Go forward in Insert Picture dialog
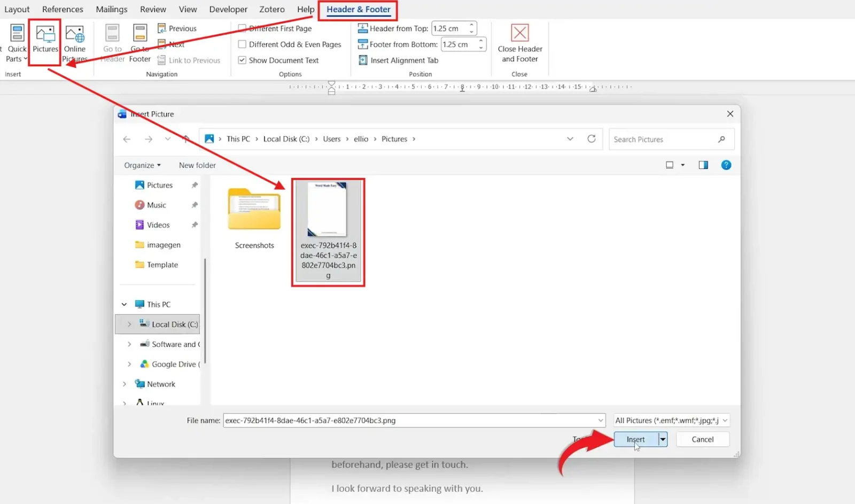 click(x=149, y=139)
